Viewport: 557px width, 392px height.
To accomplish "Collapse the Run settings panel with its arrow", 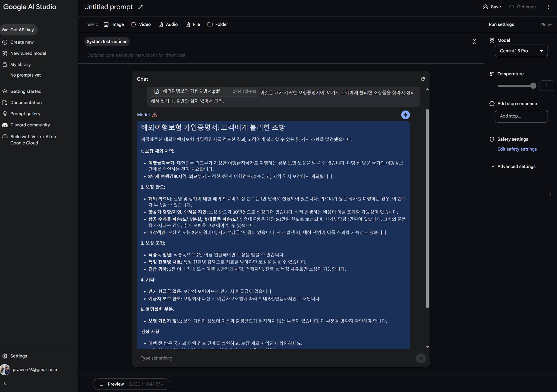I will coord(550,195).
